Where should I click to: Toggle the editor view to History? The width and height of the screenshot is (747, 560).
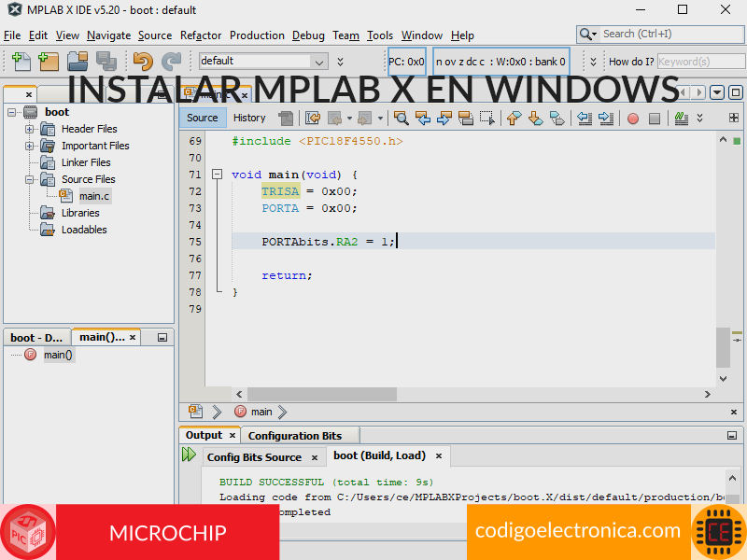249,118
